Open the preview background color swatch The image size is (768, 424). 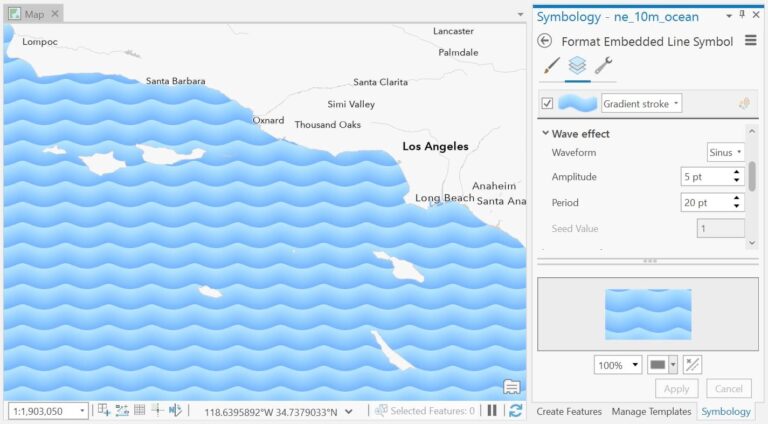pyautogui.click(x=658, y=364)
